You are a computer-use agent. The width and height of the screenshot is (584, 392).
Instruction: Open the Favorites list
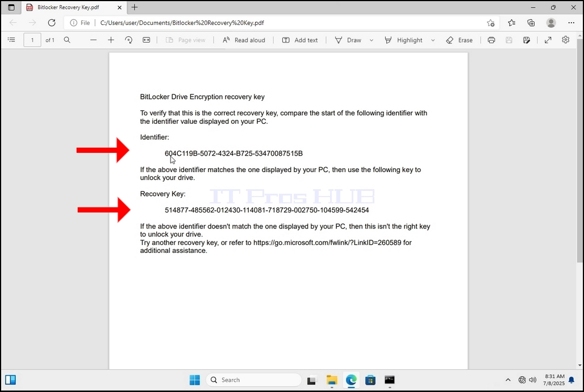coord(512,23)
